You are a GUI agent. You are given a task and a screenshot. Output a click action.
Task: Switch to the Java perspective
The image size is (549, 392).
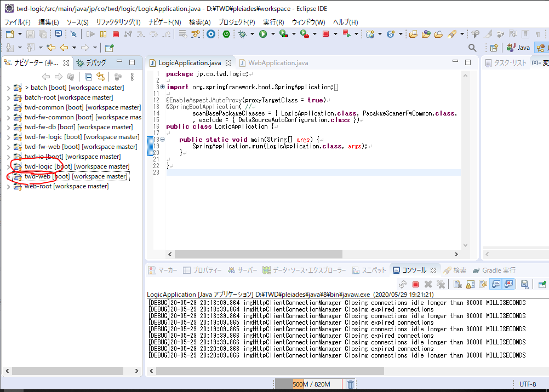click(518, 48)
